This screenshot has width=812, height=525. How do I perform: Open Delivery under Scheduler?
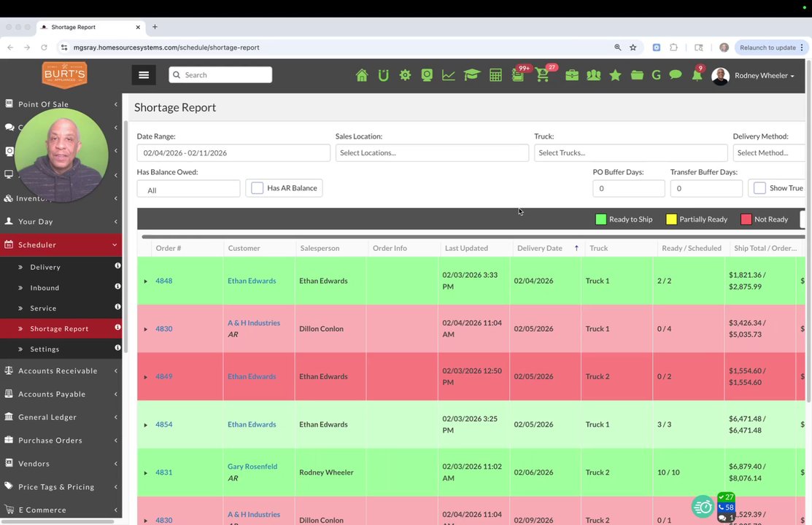(x=45, y=267)
